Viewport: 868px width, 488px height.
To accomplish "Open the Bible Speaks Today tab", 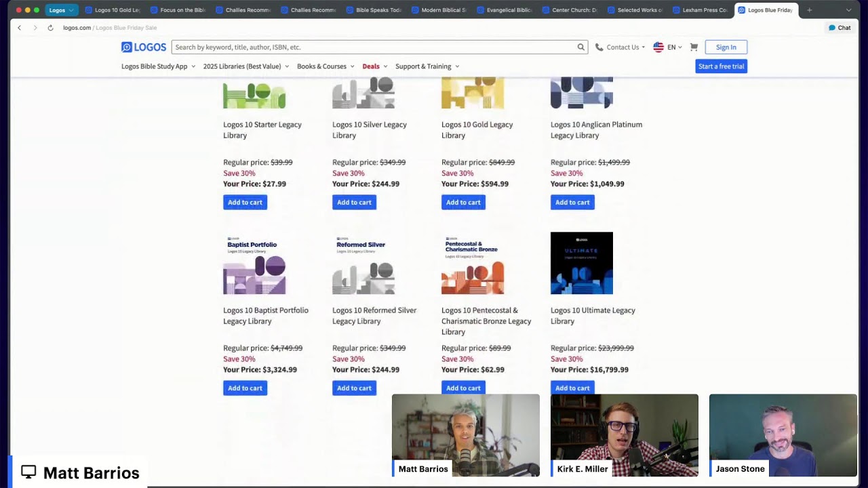I will (374, 10).
